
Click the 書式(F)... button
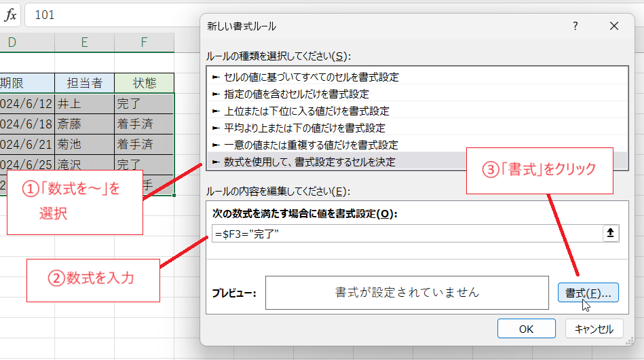coord(588,293)
